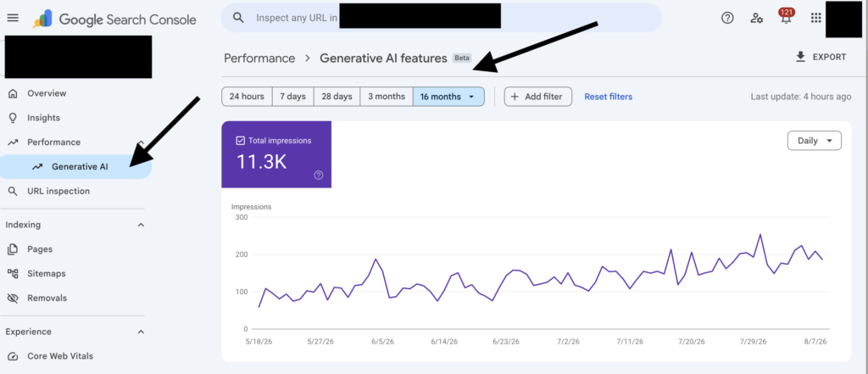Select the 3 months range
The image size is (868, 374).
[387, 97]
